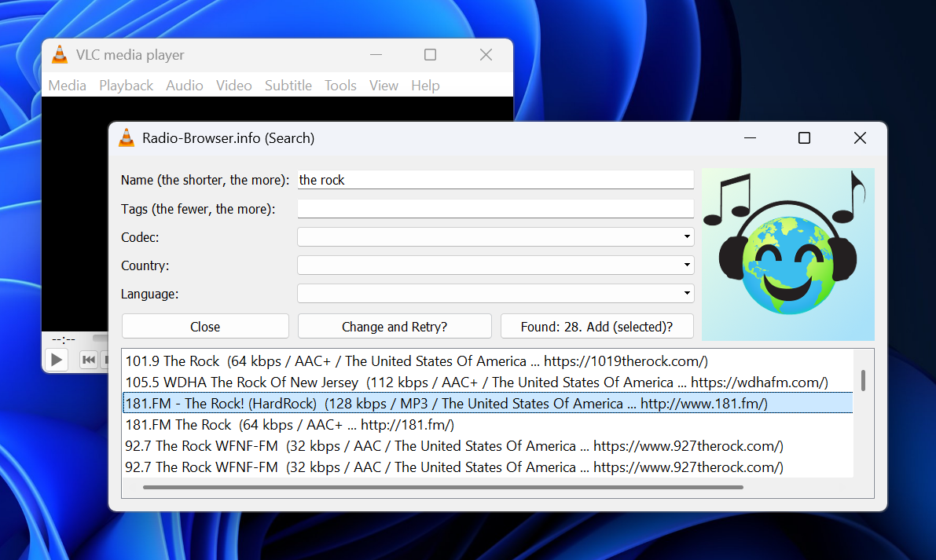Open the Video menu in VLC

coord(234,86)
